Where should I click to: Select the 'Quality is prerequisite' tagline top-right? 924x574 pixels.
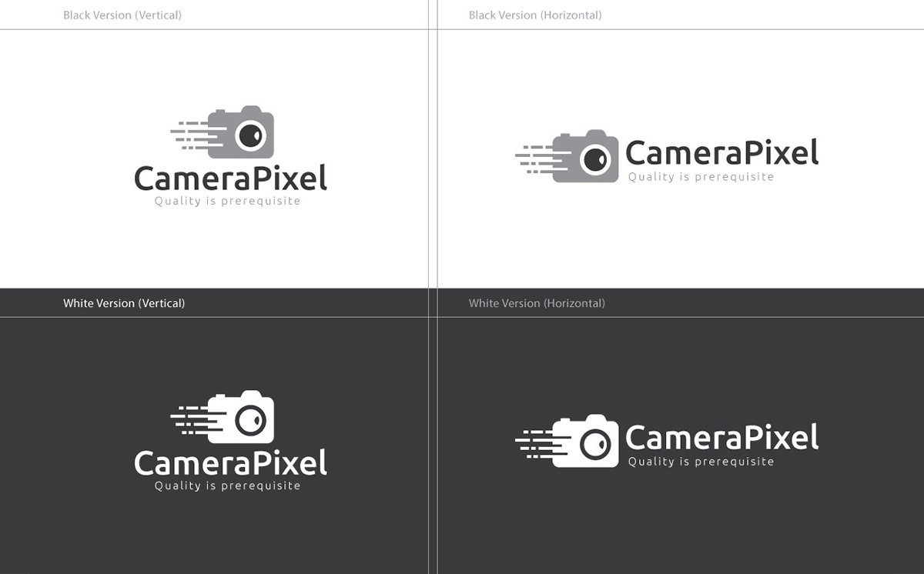click(x=701, y=176)
